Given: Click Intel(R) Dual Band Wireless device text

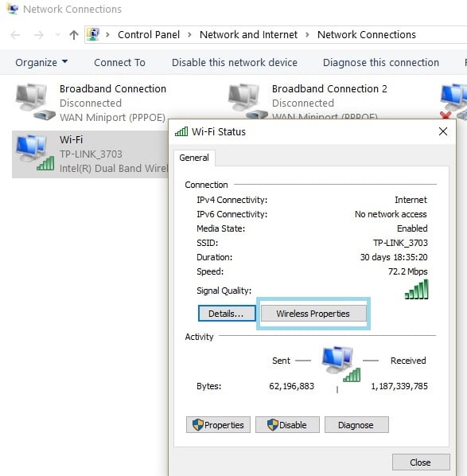Looking at the screenshot, I should coord(114,168).
